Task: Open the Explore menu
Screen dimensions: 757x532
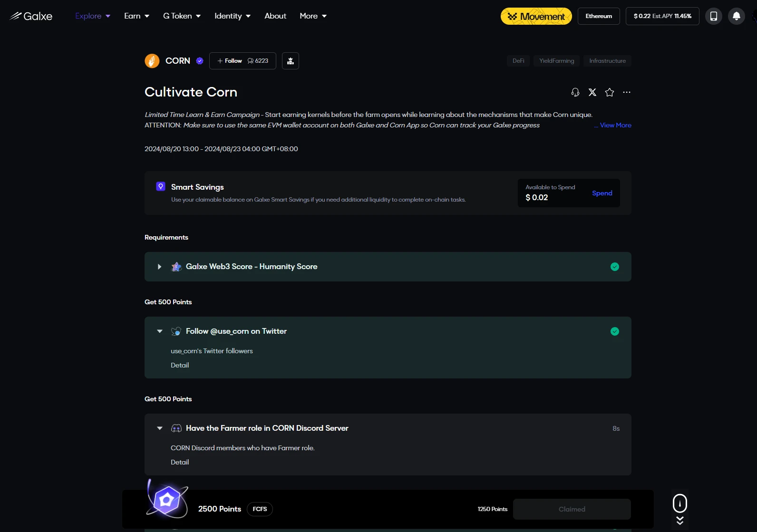Action: (93, 16)
